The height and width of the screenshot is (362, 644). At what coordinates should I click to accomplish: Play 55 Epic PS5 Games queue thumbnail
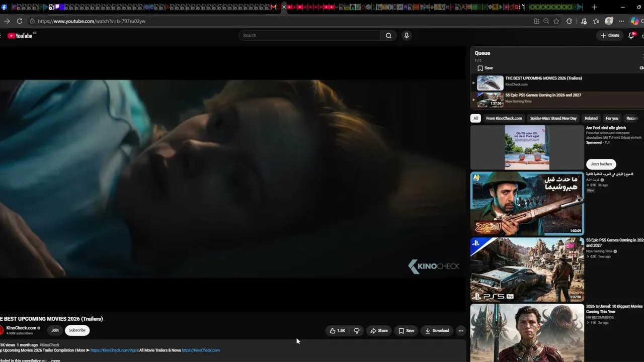[490, 100]
